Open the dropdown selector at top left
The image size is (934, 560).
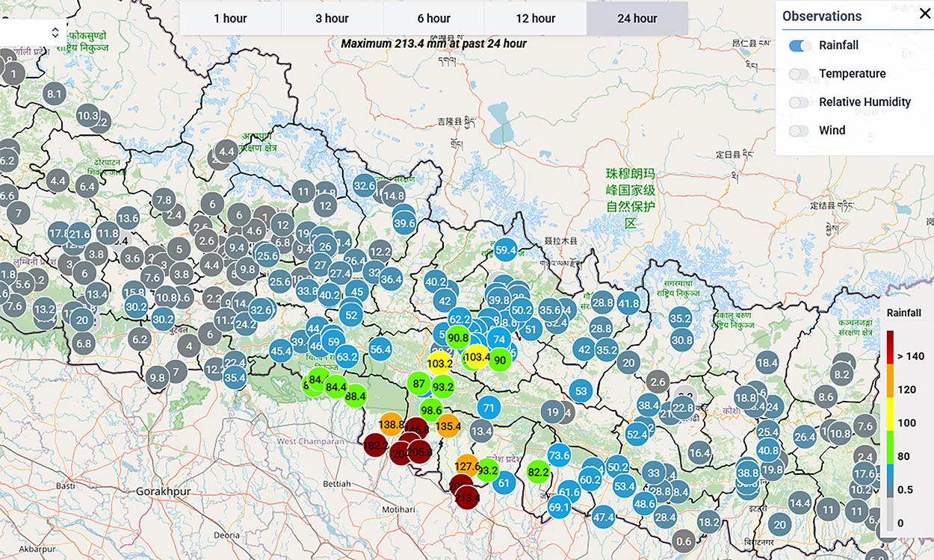pos(34,32)
